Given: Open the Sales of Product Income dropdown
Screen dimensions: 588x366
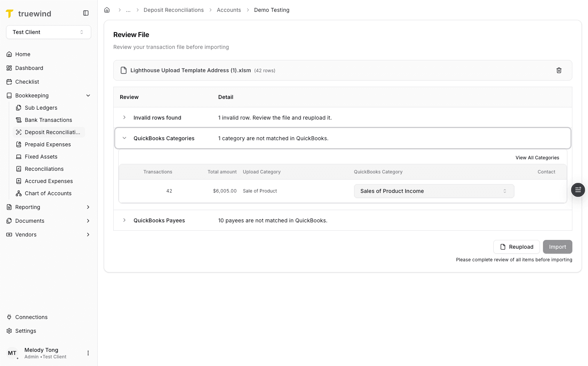Looking at the screenshot, I should click(x=434, y=191).
